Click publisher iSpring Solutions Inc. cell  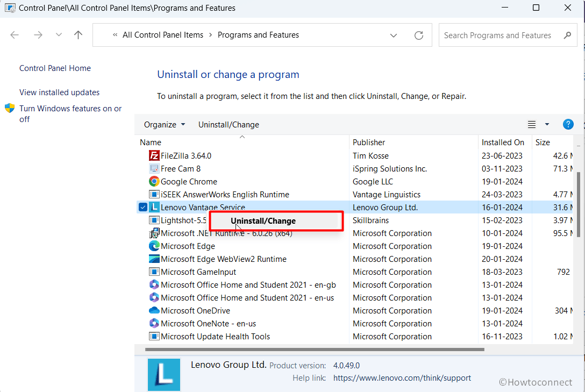pos(389,169)
